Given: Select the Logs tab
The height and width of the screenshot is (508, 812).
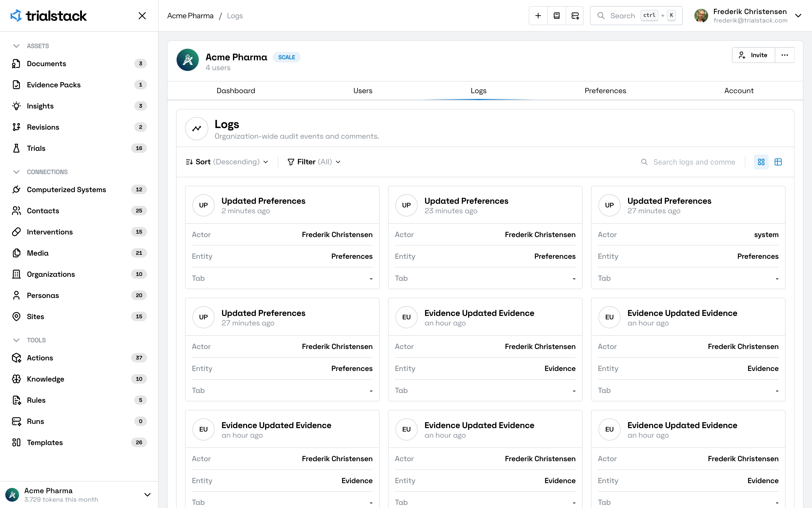Looking at the screenshot, I should pos(478,91).
